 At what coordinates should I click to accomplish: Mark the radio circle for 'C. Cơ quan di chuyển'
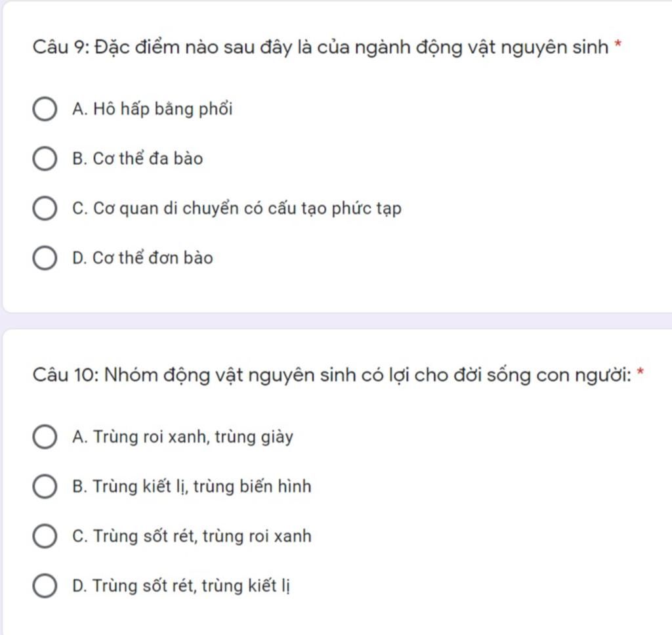tap(45, 208)
